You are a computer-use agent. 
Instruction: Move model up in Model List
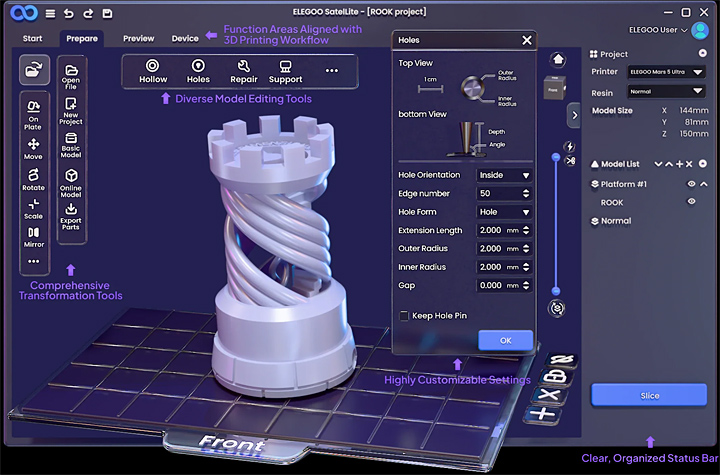point(669,164)
